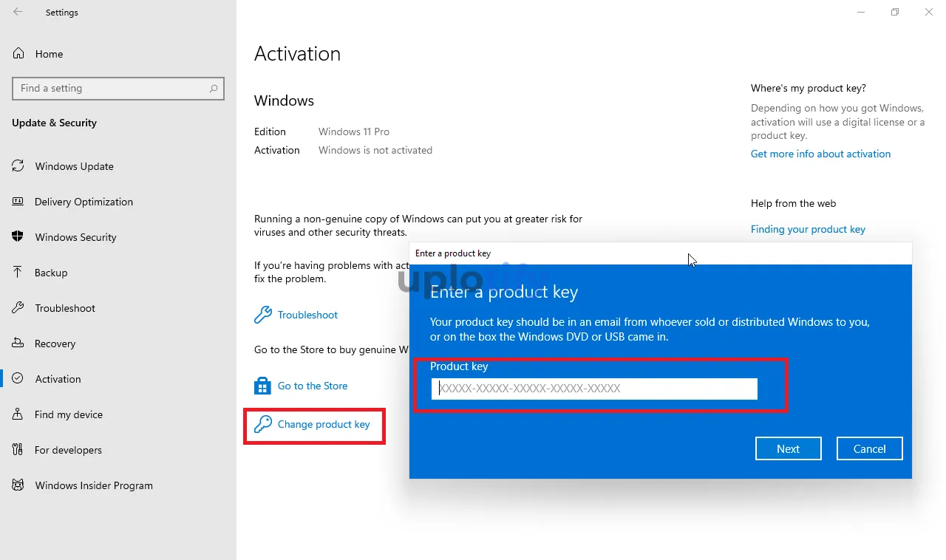Cancel the product key dialog
The width and height of the screenshot is (946, 560).
870,448
